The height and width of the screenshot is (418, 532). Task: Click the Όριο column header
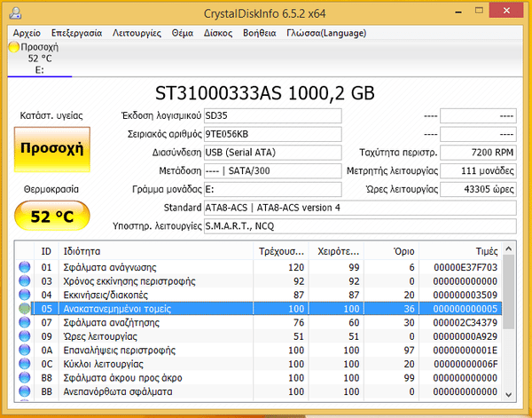[392, 251]
